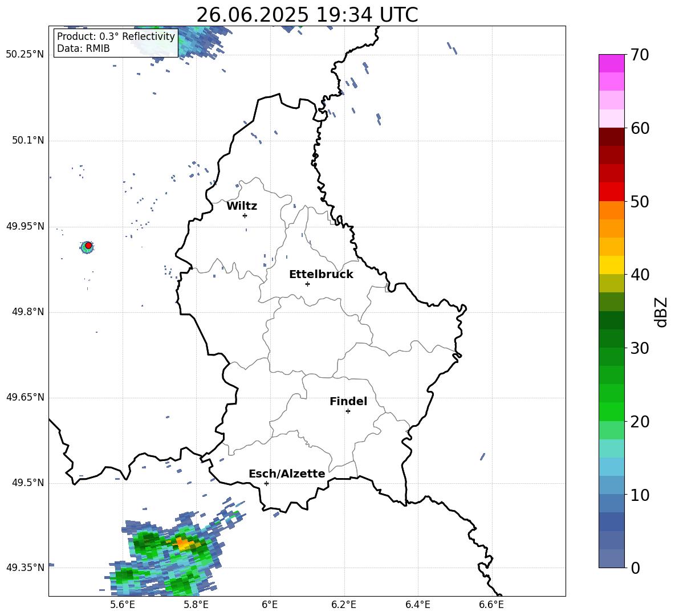Click the 60 colorbar tick label
Image resolution: width=675 pixels, height=616 pixels.
click(640, 128)
